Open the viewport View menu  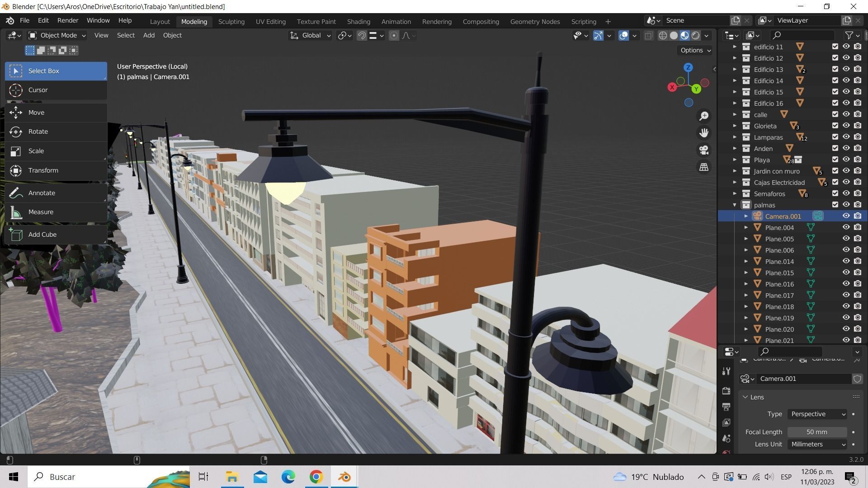[x=101, y=35]
